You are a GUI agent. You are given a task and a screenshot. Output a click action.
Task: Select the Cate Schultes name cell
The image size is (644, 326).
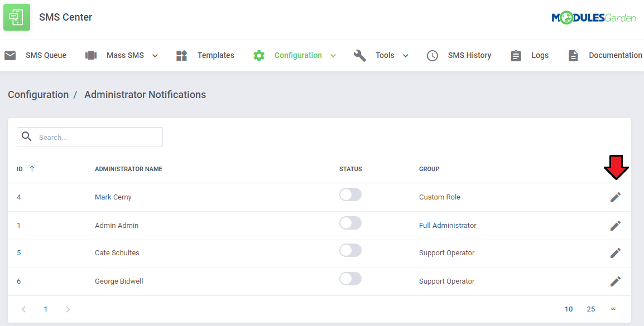coord(117,253)
